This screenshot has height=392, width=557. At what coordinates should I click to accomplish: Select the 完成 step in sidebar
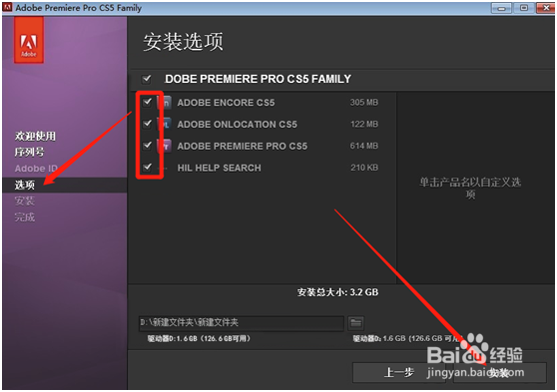pos(25,216)
